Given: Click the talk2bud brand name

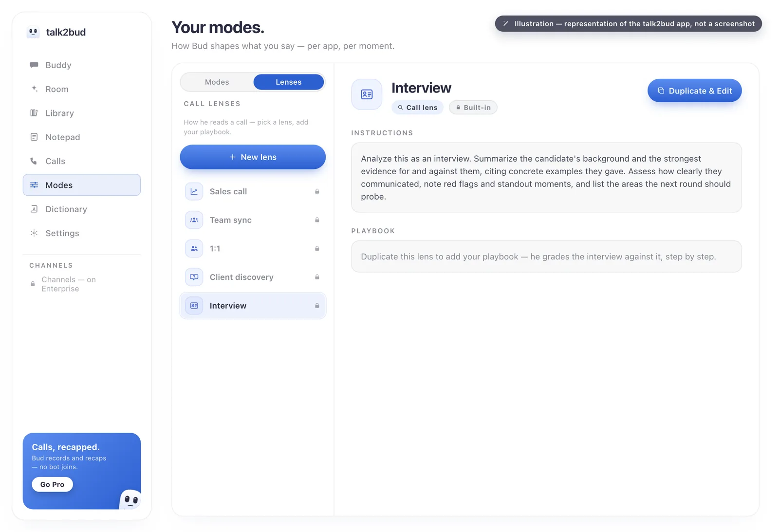Looking at the screenshot, I should click(66, 32).
